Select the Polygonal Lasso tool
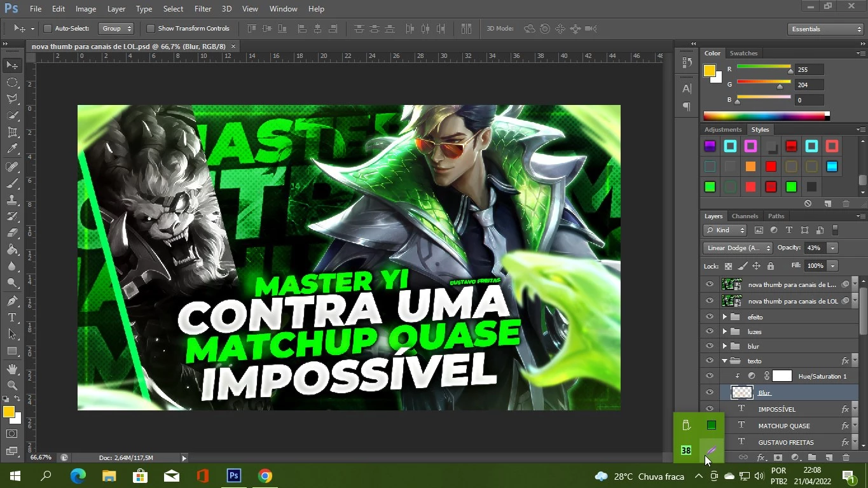Screen dimensions: 868x488 [x=12, y=99]
